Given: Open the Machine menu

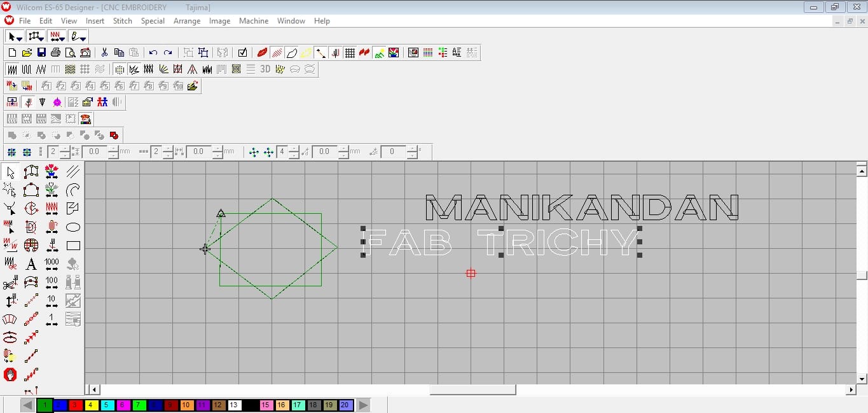Looking at the screenshot, I should 254,21.
